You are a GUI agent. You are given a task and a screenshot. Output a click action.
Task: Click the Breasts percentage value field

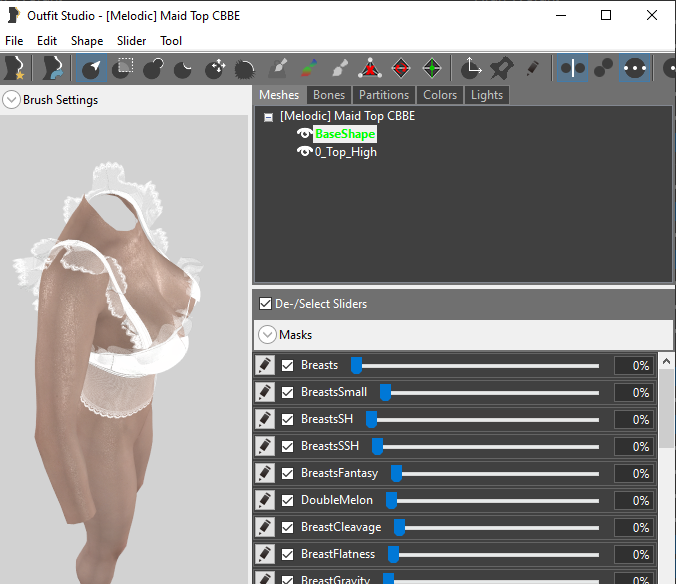[634, 365]
